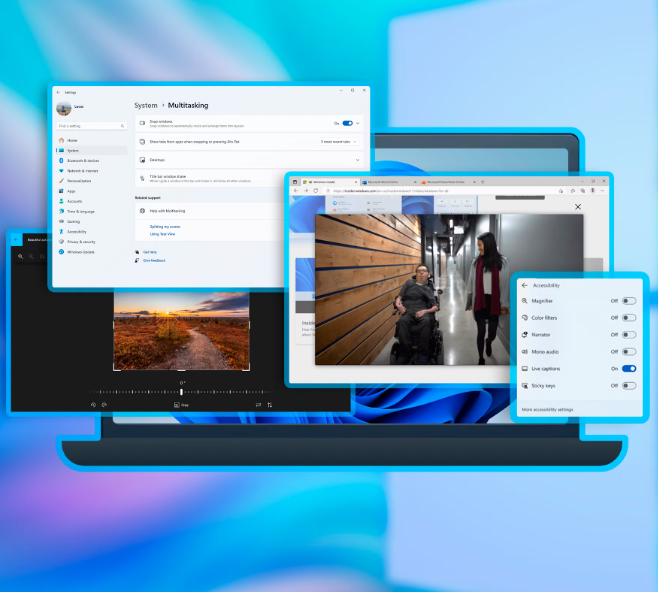
Task: Open More accessibility settings
Action: coord(547,409)
